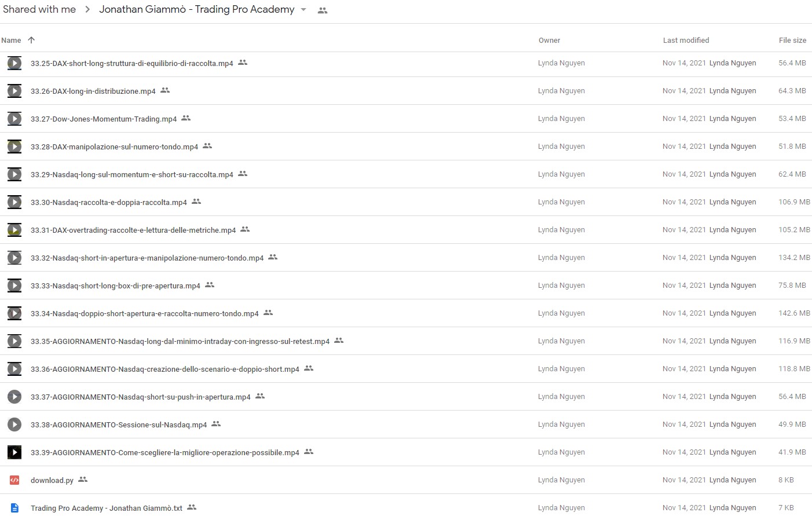
Task: Click the red code icon for download.py
Action: click(x=14, y=480)
